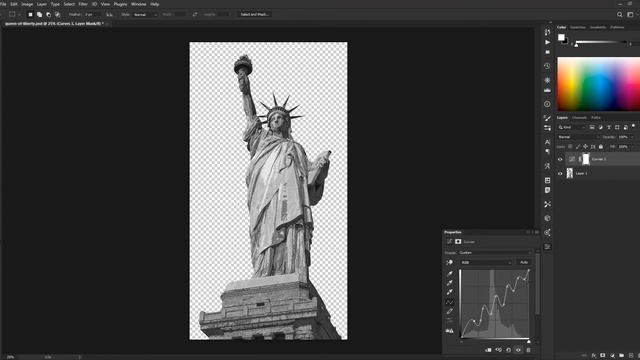Open the Brushes panel icon in dock

coord(547,118)
